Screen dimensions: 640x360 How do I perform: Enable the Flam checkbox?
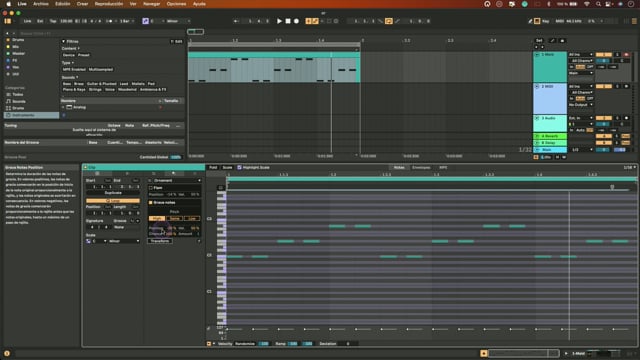coord(151,188)
